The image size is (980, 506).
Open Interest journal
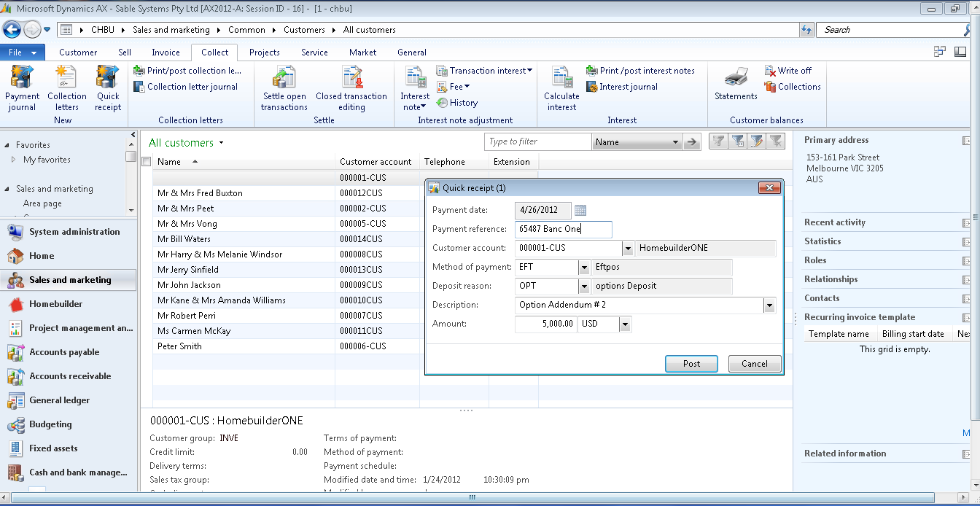pos(622,87)
